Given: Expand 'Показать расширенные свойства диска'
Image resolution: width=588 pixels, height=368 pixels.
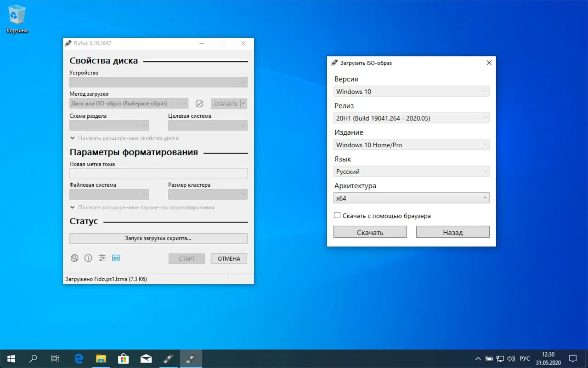Looking at the screenshot, I should pos(124,138).
